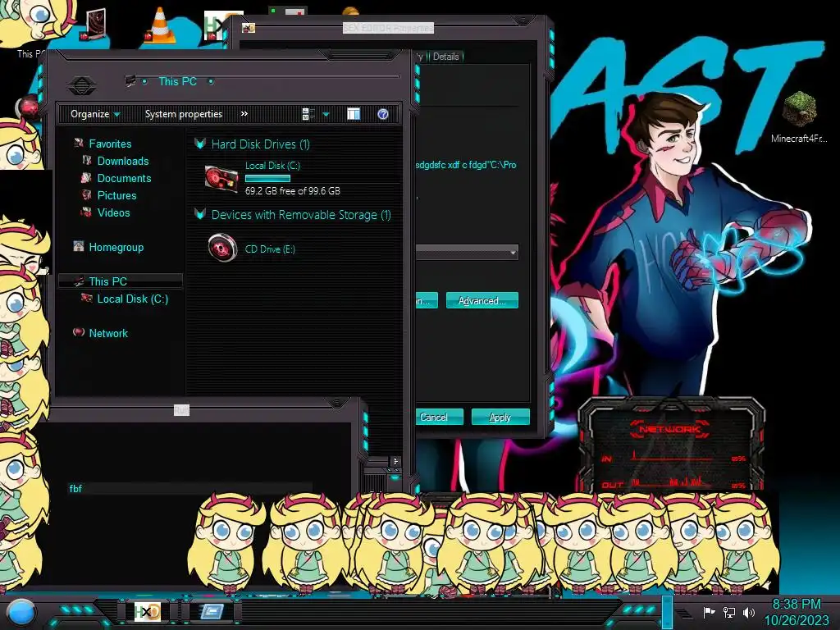Click the network tray icon
840x630 pixels.
pyautogui.click(x=729, y=612)
